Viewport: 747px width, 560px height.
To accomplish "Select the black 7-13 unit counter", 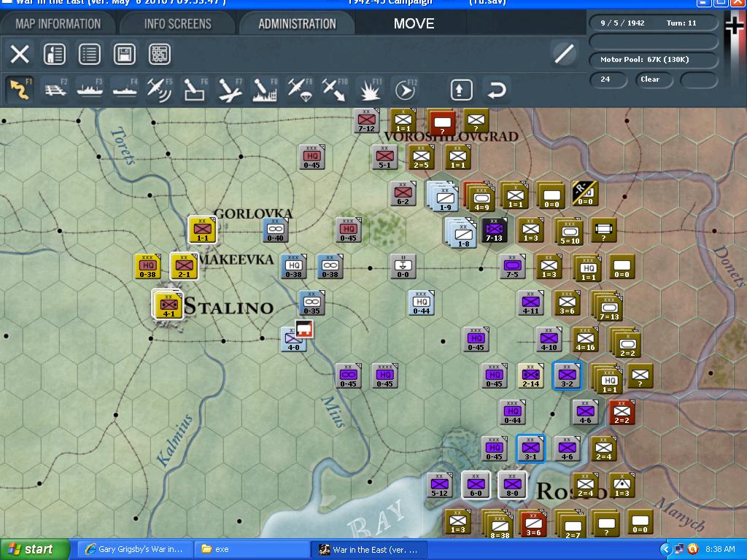I will tap(494, 230).
